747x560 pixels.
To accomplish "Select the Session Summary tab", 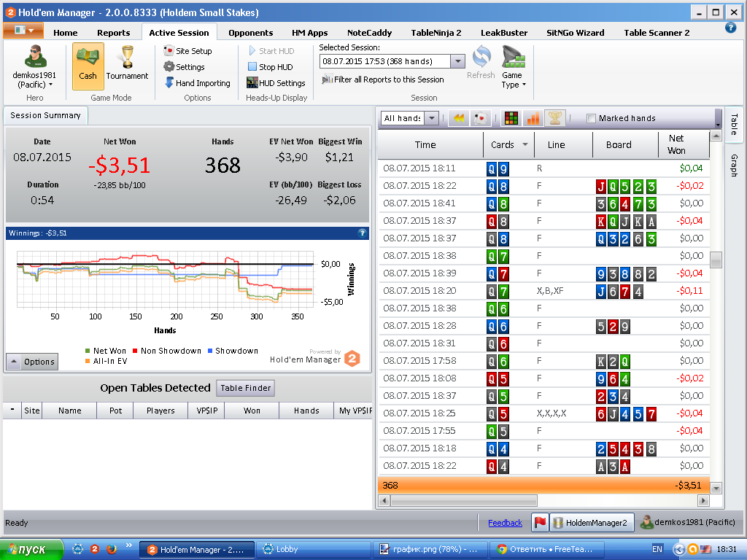I will [x=45, y=115].
